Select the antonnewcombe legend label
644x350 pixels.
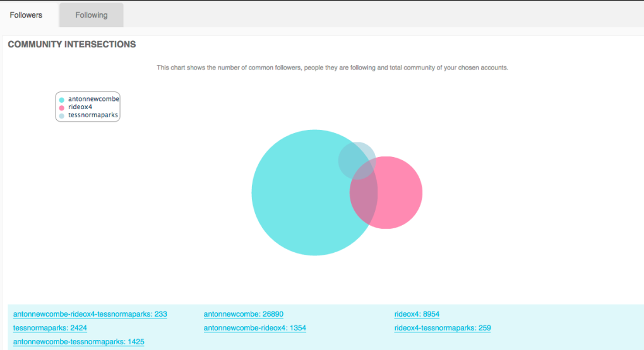point(93,99)
